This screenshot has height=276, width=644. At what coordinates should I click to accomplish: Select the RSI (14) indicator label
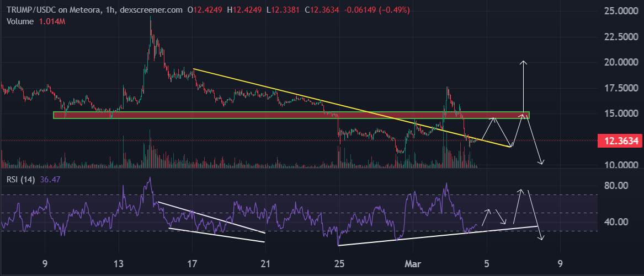[20, 178]
